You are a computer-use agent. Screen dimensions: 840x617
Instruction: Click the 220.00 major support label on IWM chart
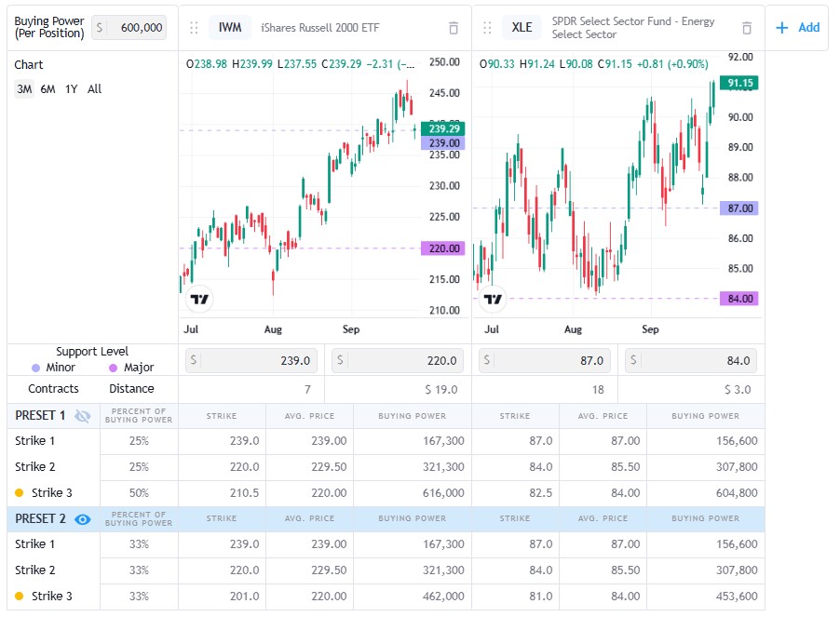[441, 248]
